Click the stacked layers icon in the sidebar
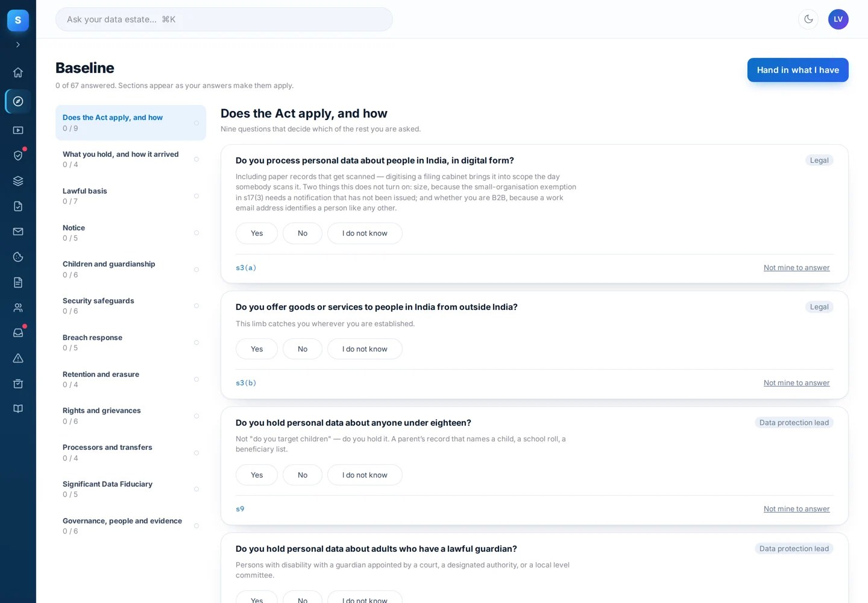868x603 pixels. point(18,181)
